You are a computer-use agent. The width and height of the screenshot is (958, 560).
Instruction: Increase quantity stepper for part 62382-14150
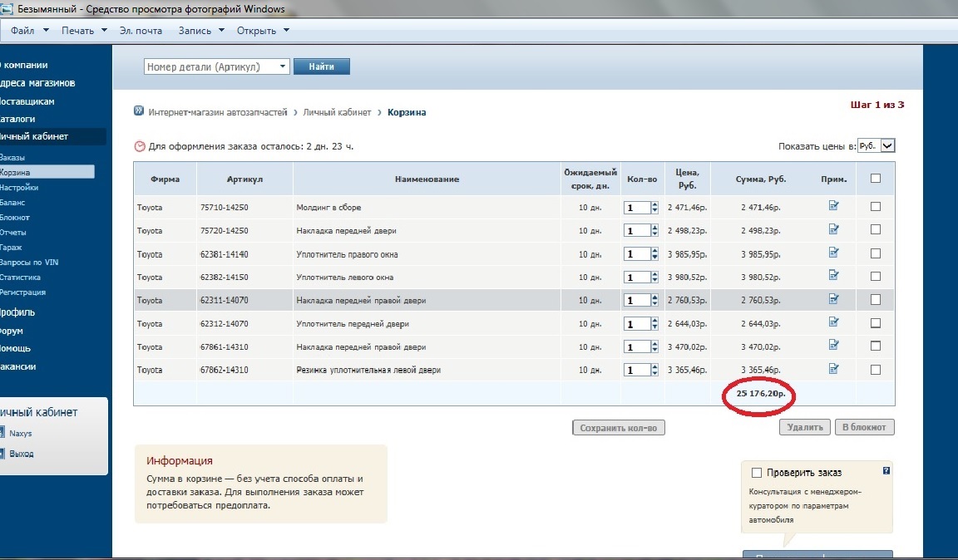point(654,274)
